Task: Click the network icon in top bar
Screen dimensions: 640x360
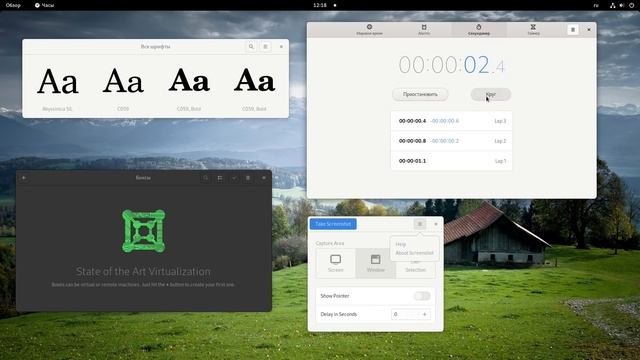Action: coord(613,5)
